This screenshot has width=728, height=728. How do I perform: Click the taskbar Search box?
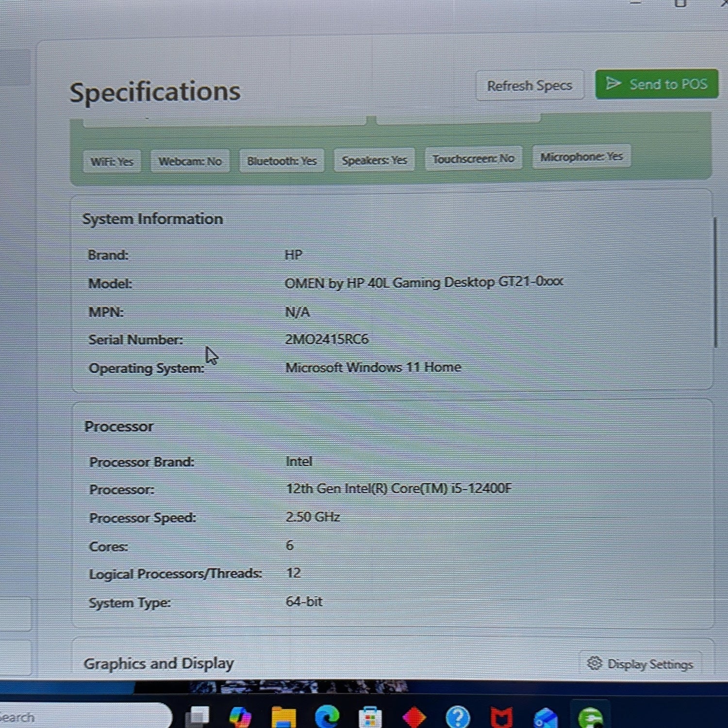[x=83, y=716]
